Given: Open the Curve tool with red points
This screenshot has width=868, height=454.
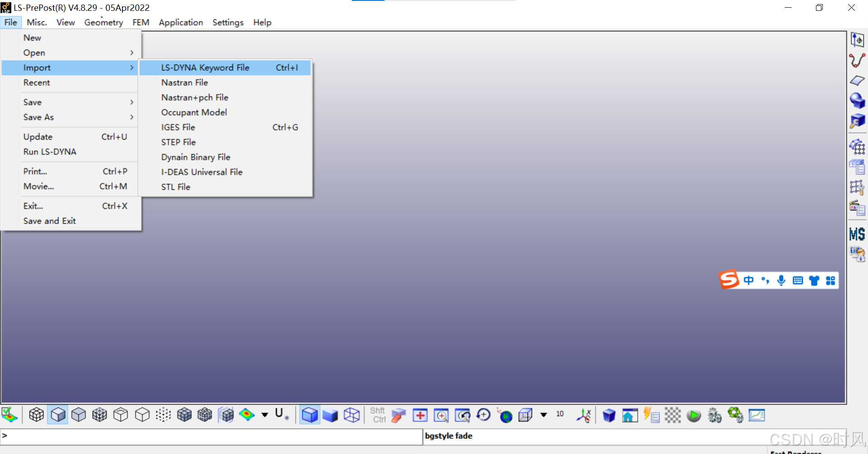Looking at the screenshot, I should click(857, 60).
